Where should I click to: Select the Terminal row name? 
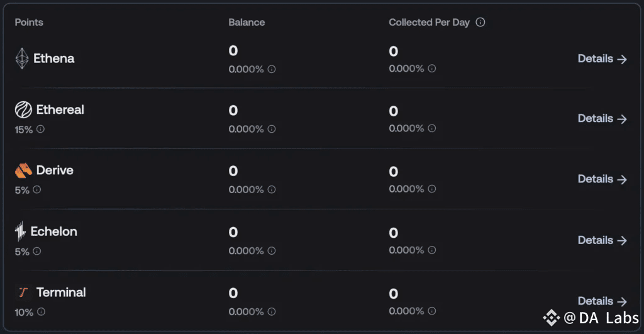click(x=61, y=292)
